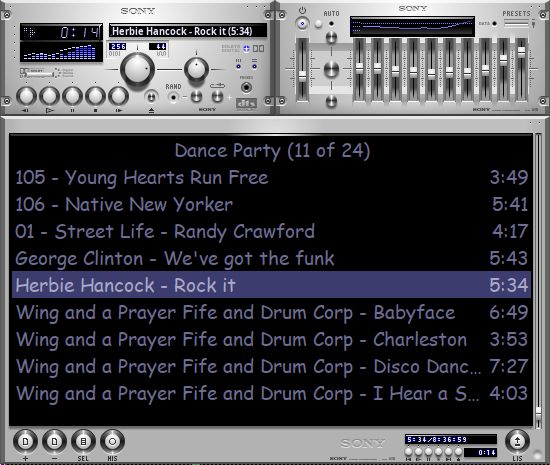
Task: Skip to next track in main player
Action: tap(118, 96)
